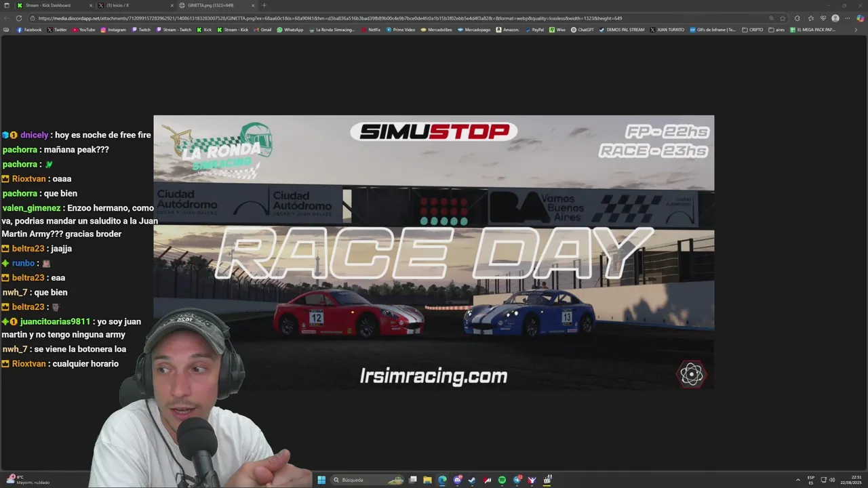Screen dimensions: 868x488
Task: Open the Twitter bookmark
Action: point(57,30)
